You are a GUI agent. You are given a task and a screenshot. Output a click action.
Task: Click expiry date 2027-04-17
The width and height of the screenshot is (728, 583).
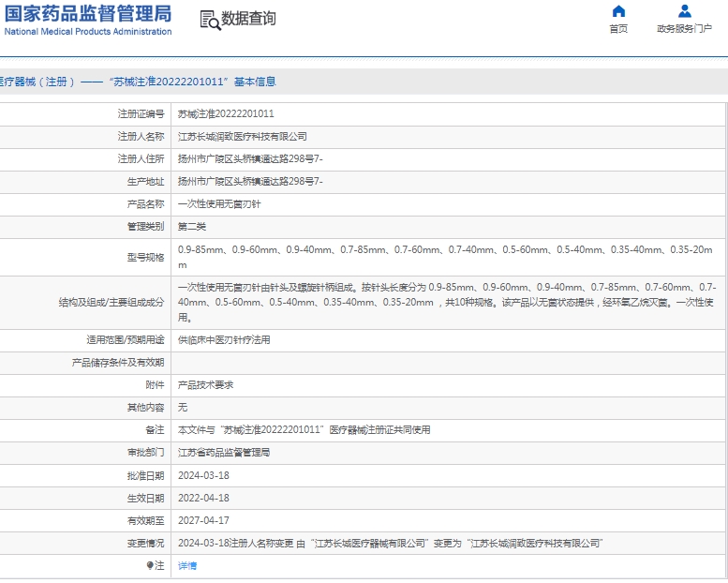[x=203, y=521]
